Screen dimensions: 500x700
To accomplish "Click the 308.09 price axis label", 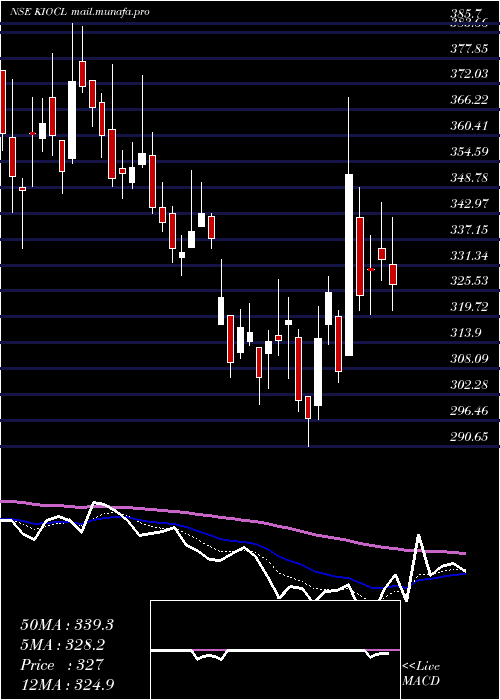I will pos(469,359).
